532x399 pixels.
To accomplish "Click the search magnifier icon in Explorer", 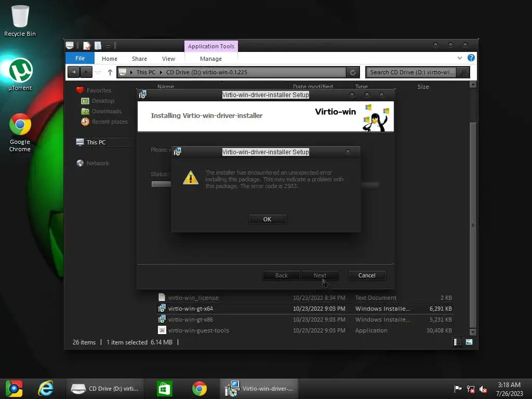I will point(463,72).
